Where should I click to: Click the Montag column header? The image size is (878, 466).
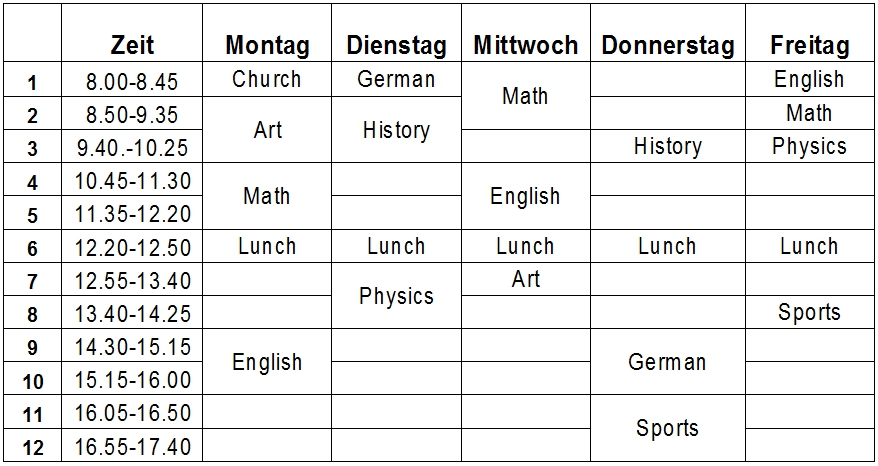click(x=267, y=33)
